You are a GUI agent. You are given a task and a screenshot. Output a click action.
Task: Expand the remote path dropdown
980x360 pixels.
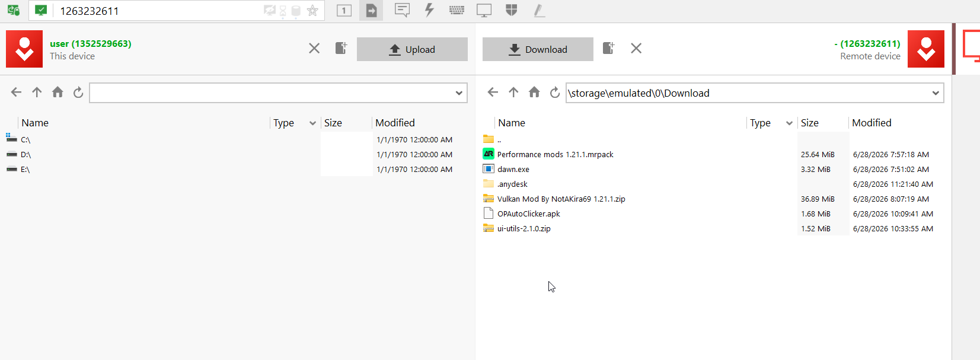936,93
